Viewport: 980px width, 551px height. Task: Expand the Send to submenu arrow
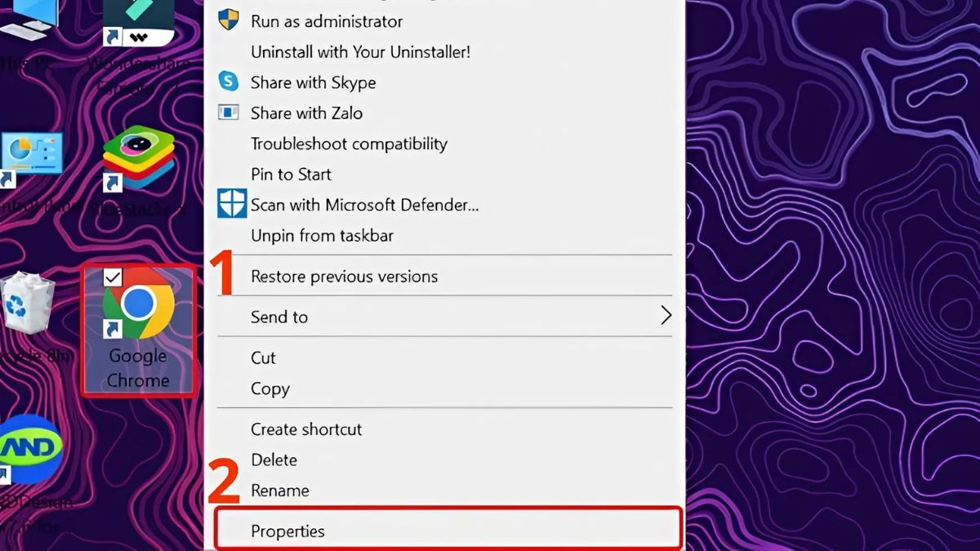[666, 316]
